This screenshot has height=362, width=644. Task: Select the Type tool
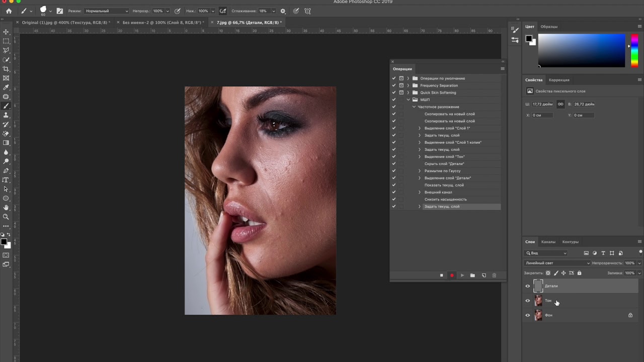6,180
